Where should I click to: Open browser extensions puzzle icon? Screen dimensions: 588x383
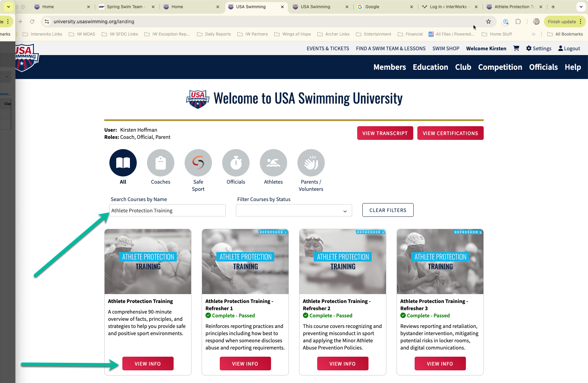[518, 22]
